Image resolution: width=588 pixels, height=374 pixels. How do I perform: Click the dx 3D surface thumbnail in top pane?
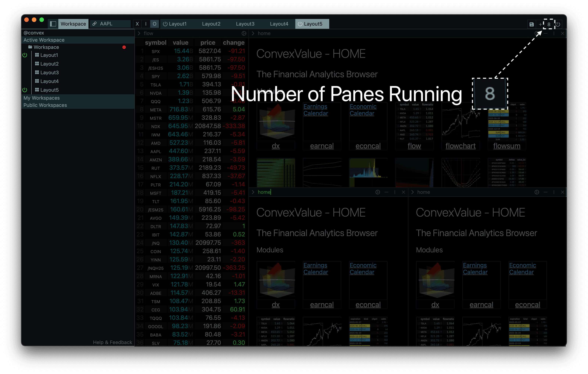click(276, 122)
